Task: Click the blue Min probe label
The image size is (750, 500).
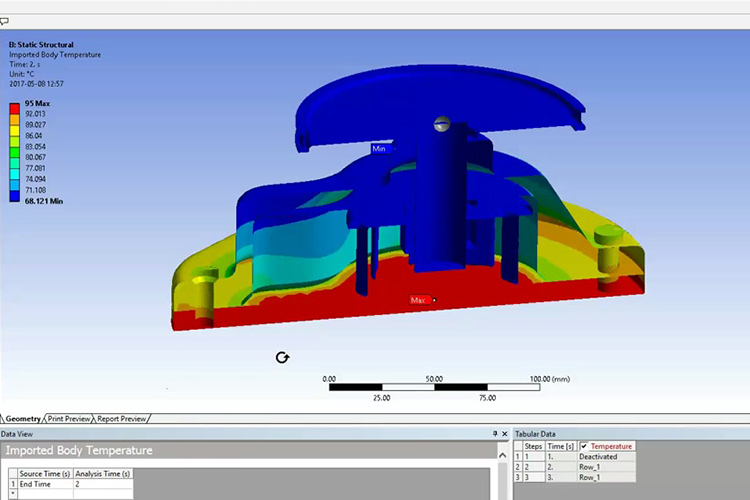Action: [x=379, y=149]
